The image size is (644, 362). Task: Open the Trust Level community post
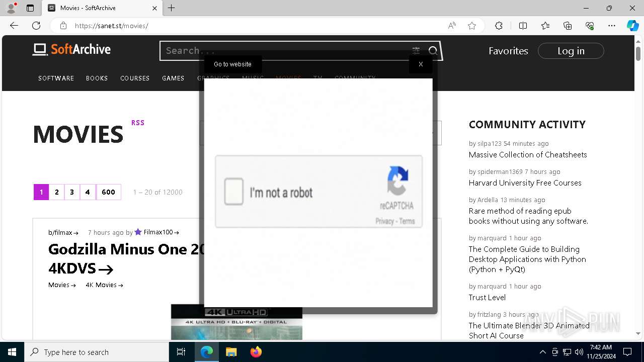click(x=487, y=298)
